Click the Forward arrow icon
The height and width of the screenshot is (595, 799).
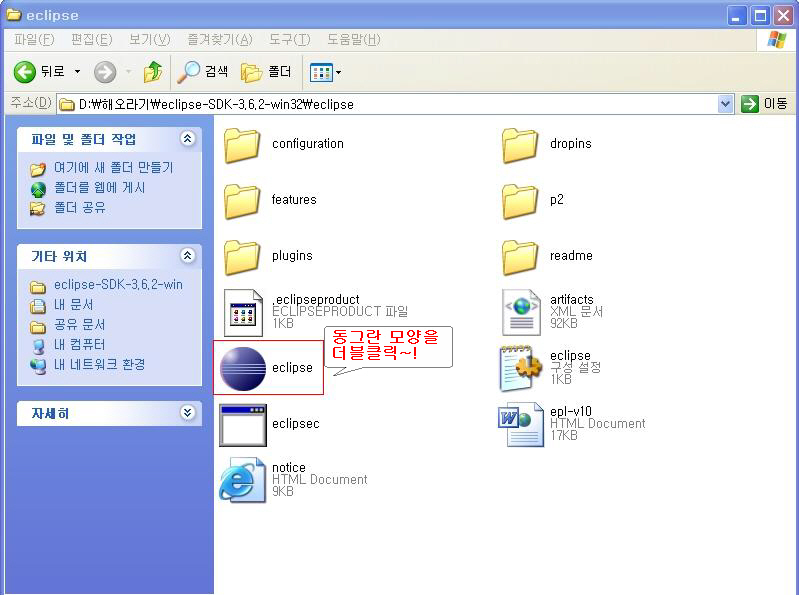point(105,72)
